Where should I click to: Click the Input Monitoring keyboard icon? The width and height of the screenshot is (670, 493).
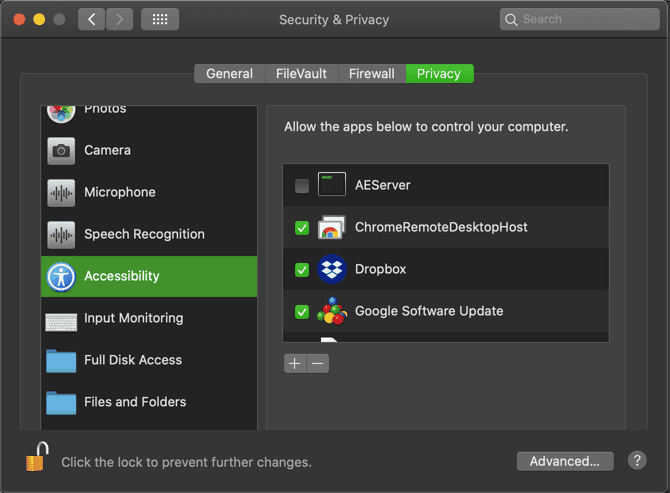point(61,319)
